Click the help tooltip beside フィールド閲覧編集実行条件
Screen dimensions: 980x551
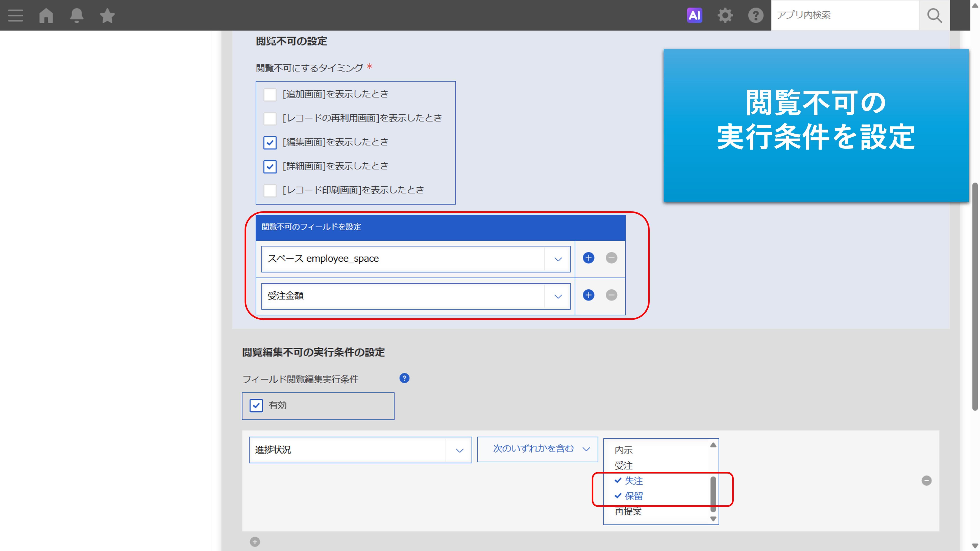tap(404, 378)
